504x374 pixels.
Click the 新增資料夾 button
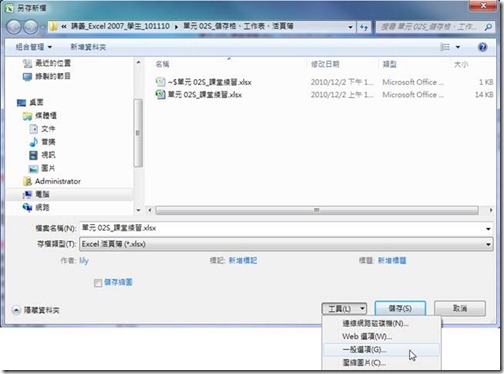(x=88, y=47)
